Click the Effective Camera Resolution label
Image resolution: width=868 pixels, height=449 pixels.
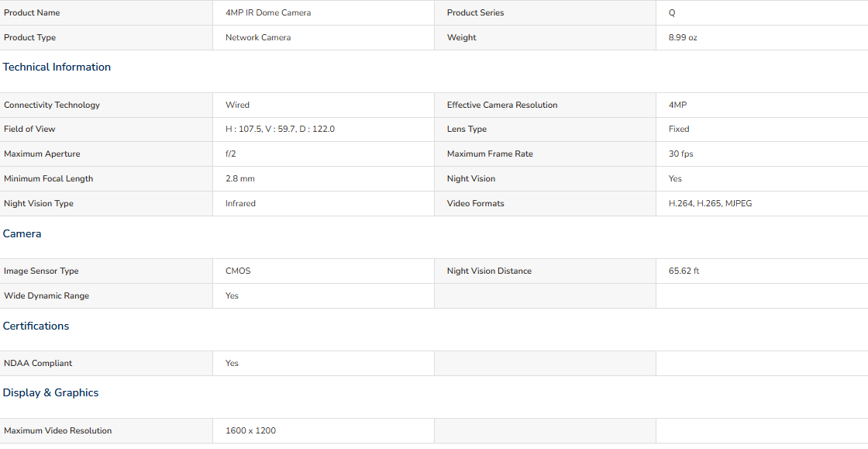[x=502, y=105]
